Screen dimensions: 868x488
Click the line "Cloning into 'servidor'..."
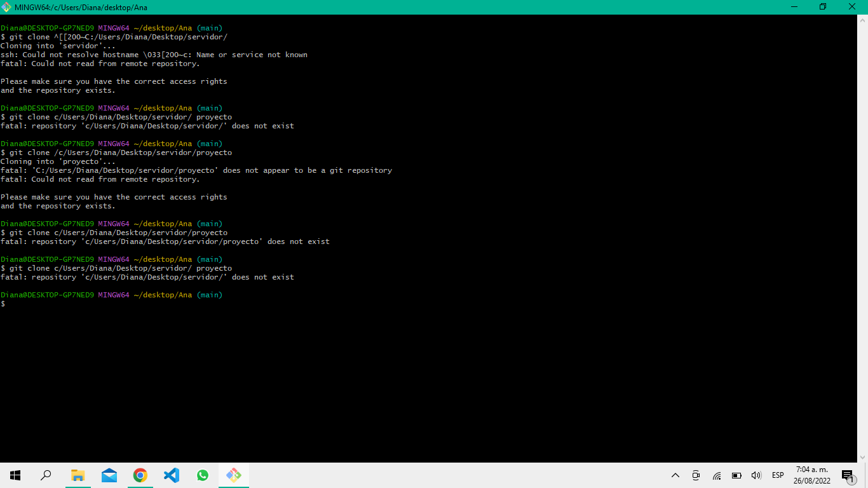coord(58,46)
